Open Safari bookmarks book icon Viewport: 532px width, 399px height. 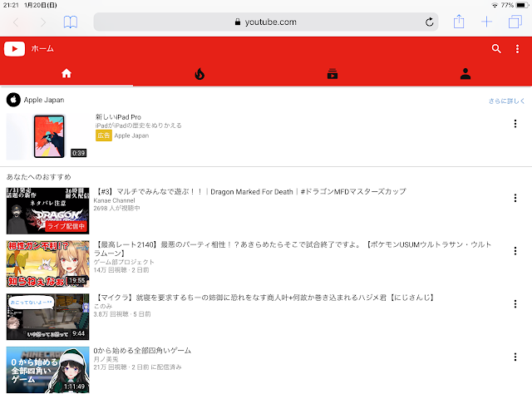point(71,22)
